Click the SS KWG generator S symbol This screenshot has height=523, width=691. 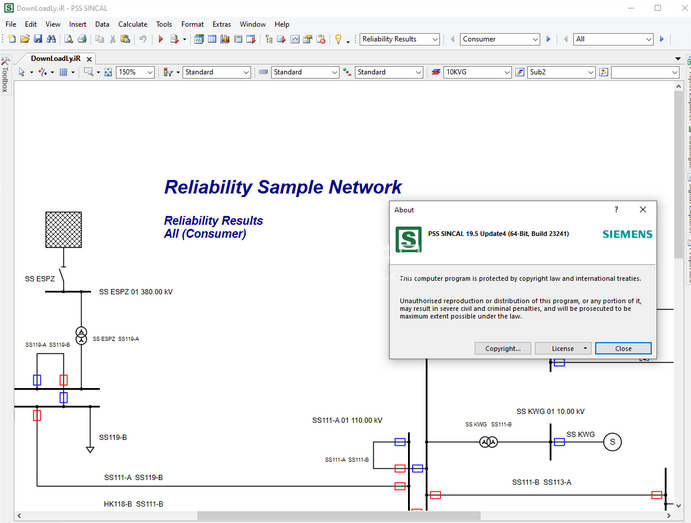click(x=612, y=442)
